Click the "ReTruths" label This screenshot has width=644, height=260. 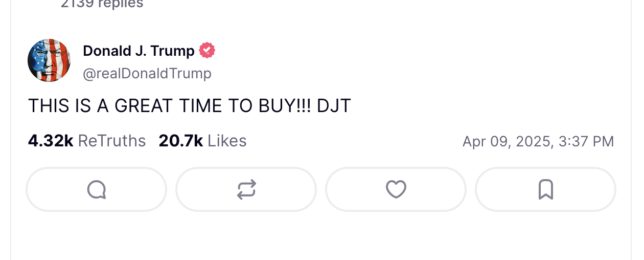[112, 141]
